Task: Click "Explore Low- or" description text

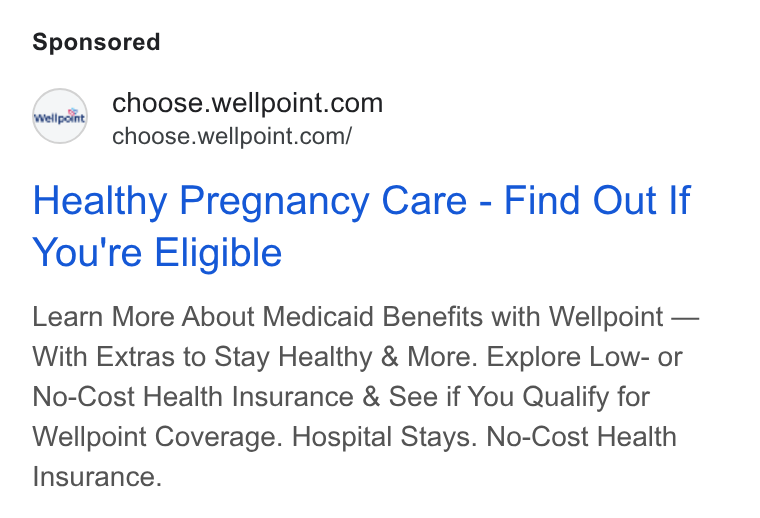Action: [x=585, y=357]
